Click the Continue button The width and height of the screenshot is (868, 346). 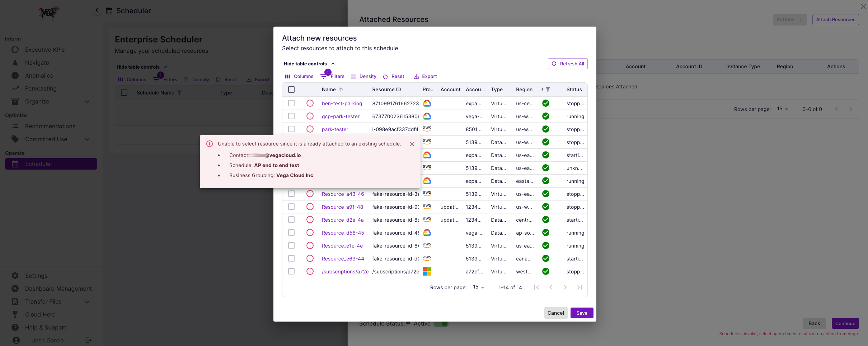(845, 323)
